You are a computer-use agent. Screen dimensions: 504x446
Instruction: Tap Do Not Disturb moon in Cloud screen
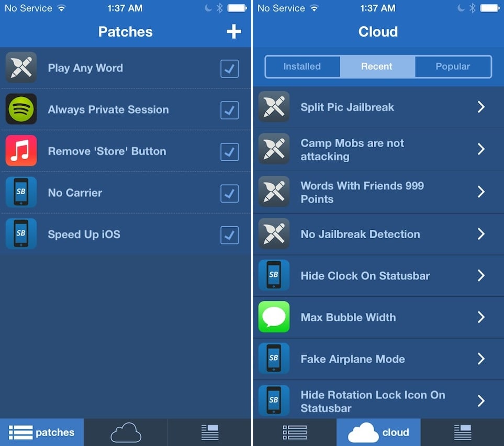coord(461,8)
